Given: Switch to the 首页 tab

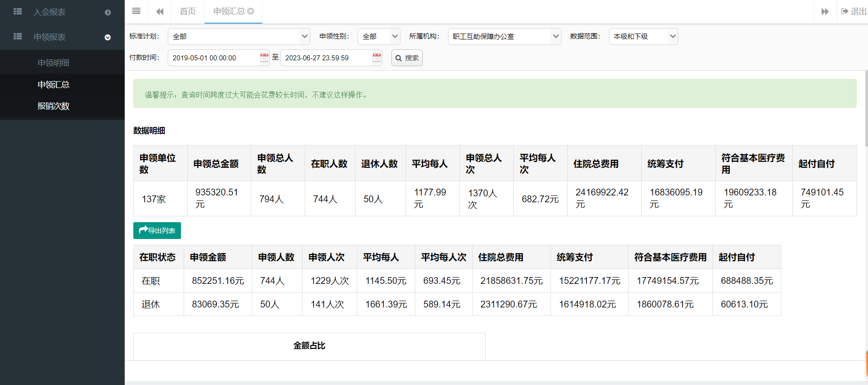Looking at the screenshot, I should (188, 11).
